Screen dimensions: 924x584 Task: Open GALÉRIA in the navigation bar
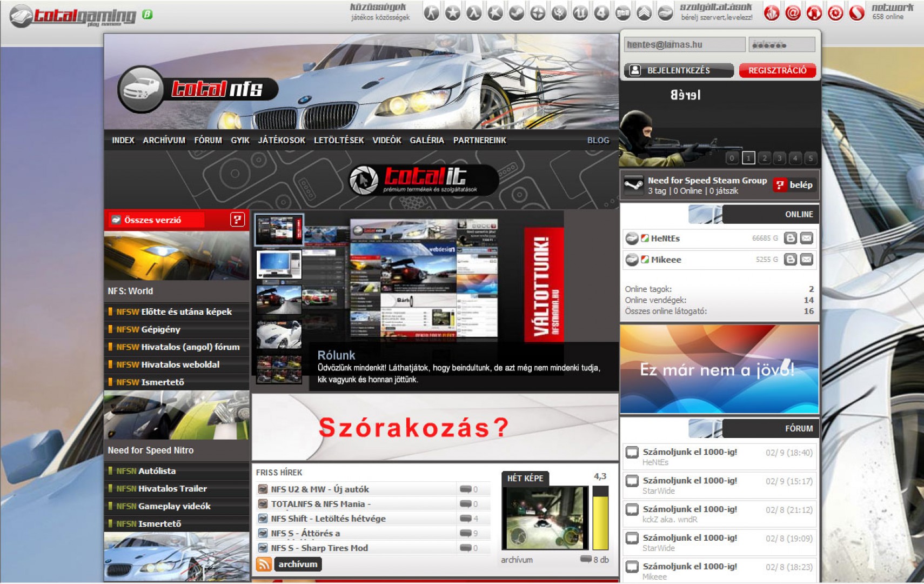[427, 140]
